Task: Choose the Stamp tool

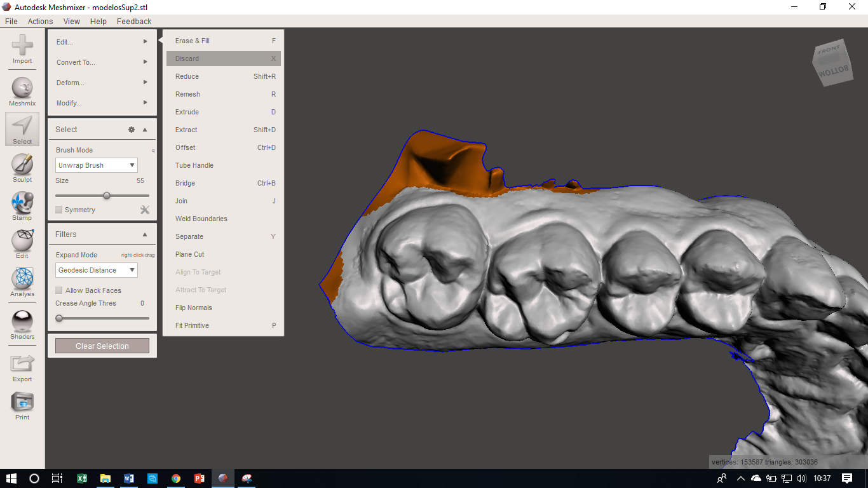Action: [x=22, y=207]
